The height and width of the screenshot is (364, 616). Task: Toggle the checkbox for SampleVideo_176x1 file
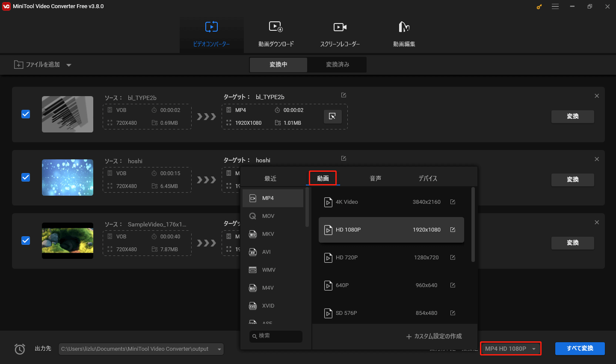tap(26, 241)
